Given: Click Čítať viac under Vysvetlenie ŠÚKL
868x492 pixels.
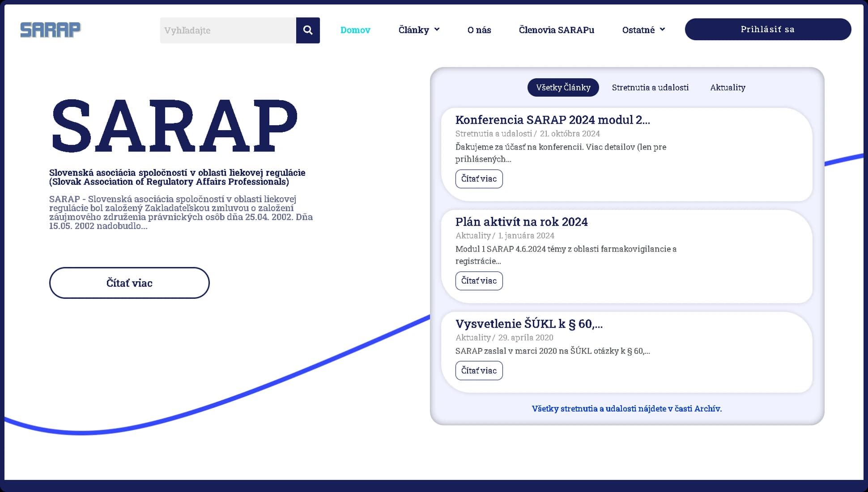Looking at the screenshot, I should click(479, 371).
